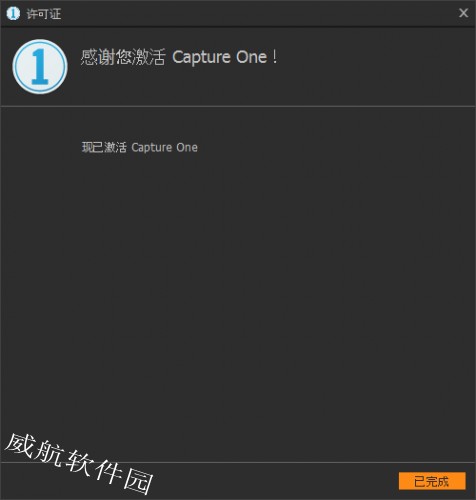Select the 许可证 window title text
The width and height of the screenshot is (476, 500).
click(44, 14)
